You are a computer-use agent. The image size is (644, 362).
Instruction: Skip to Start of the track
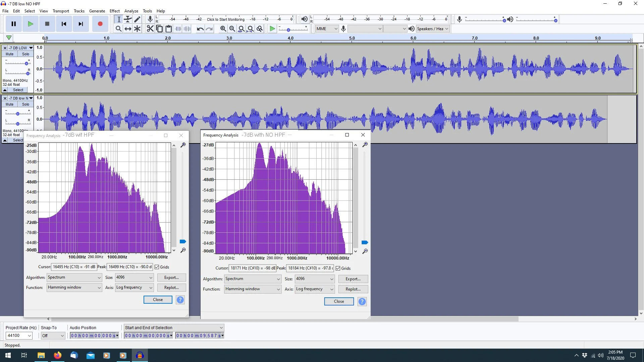coord(64,24)
